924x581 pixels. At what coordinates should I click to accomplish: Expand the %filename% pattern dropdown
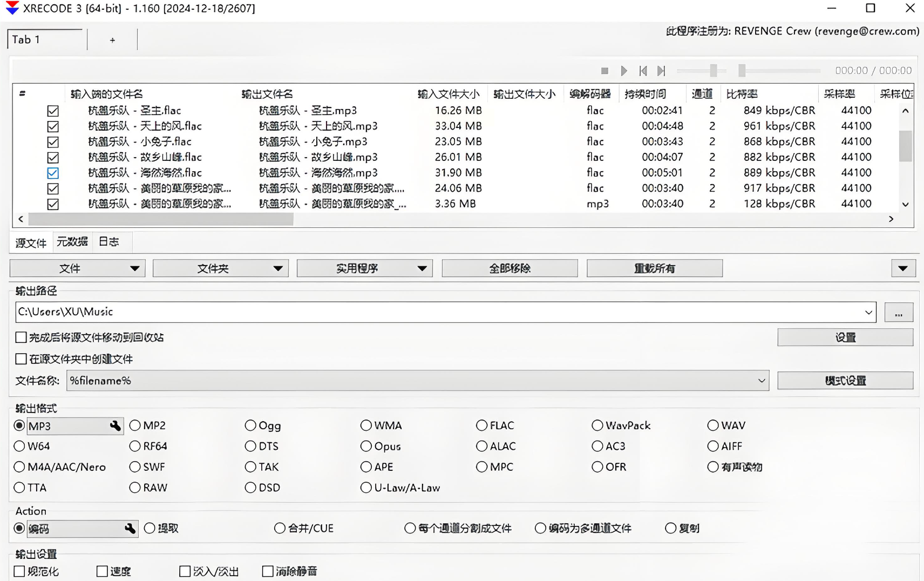click(x=762, y=381)
